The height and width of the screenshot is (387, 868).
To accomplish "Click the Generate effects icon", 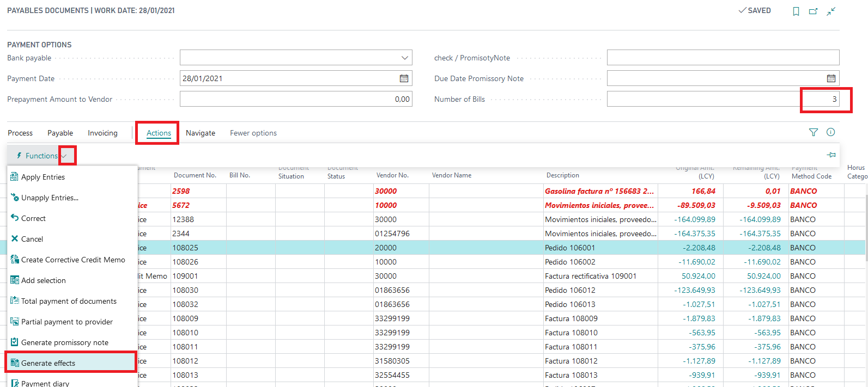I will (15, 363).
